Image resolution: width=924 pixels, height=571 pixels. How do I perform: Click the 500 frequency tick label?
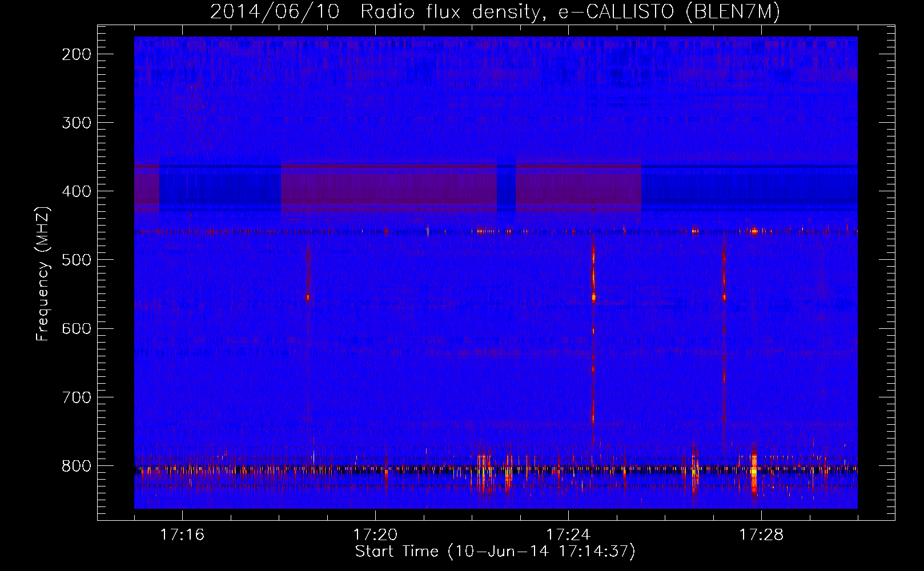point(76,260)
